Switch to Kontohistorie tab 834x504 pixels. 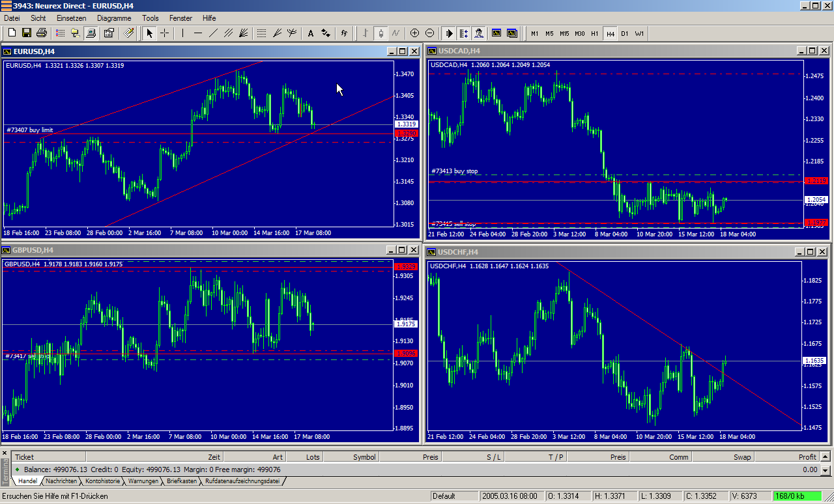pyautogui.click(x=102, y=481)
